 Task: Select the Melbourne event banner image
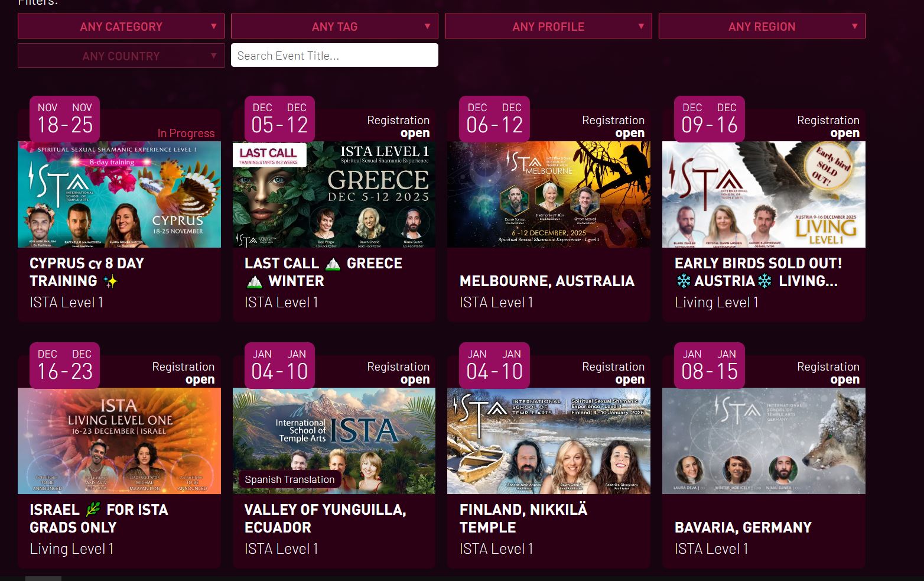[x=548, y=194]
